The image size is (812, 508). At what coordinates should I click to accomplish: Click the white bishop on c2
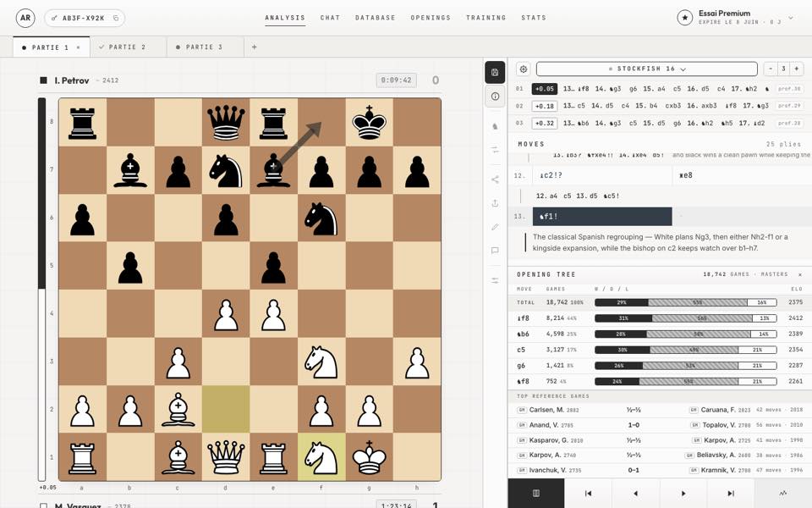point(178,410)
